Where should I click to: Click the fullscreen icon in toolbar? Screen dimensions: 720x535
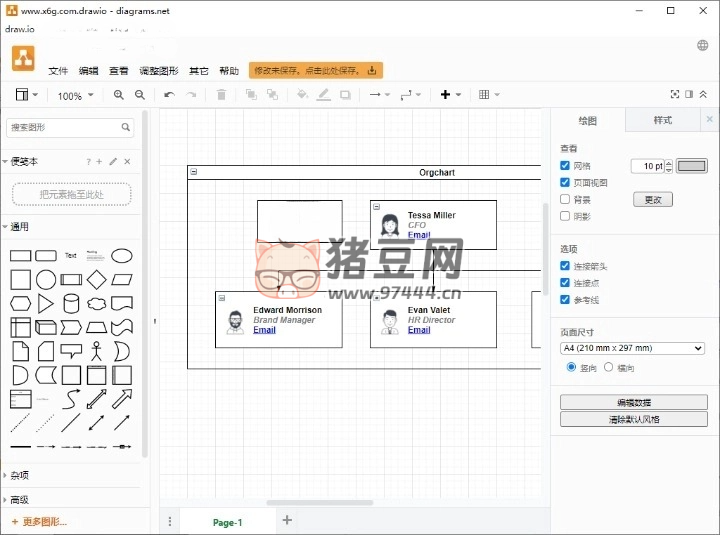674,95
